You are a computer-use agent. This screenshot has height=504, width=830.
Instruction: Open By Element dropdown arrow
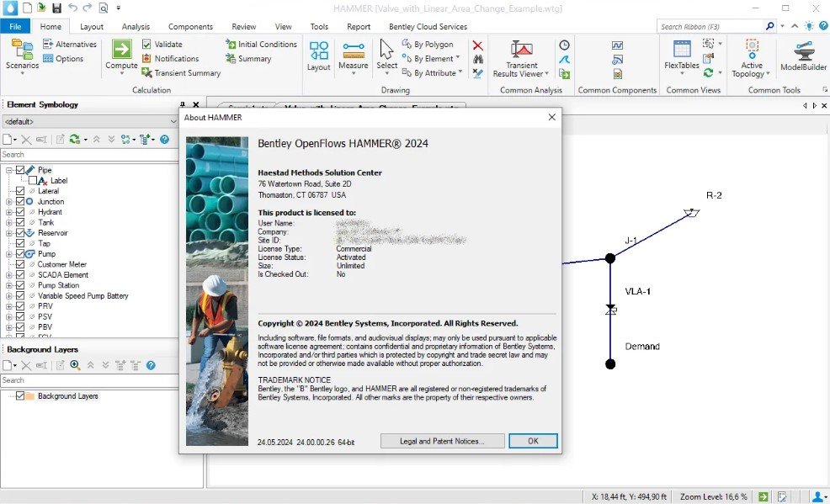(x=458, y=57)
